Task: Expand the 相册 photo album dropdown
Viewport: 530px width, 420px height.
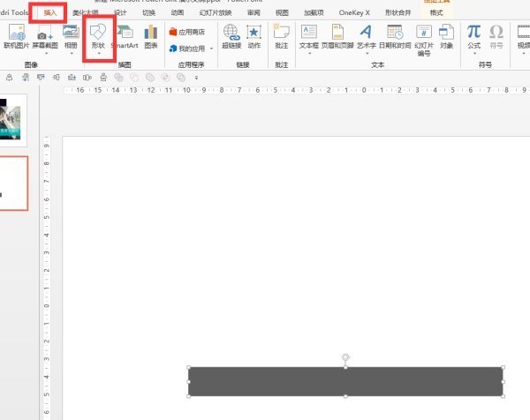Action: [x=71, y=55]
